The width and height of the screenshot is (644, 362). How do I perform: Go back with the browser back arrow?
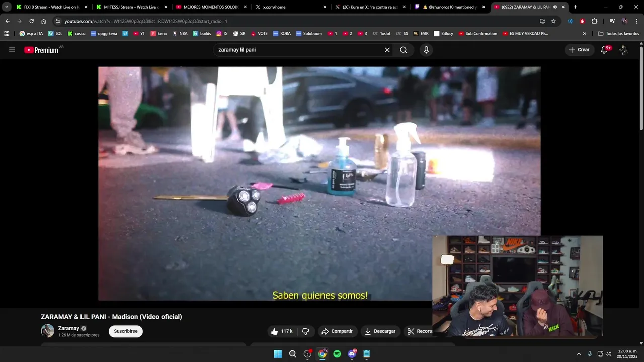[x=7, y=21]
